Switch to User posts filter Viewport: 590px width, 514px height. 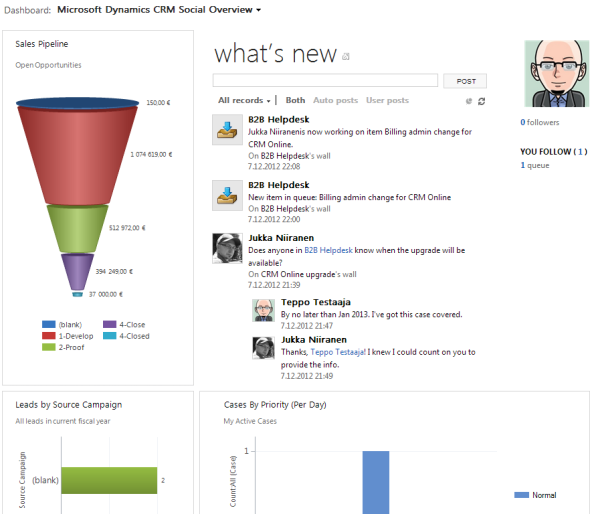tap(387, 100)
